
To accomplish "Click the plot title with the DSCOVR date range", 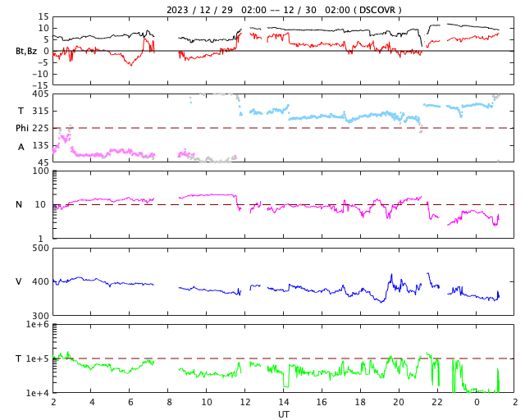I will (284, 10).
